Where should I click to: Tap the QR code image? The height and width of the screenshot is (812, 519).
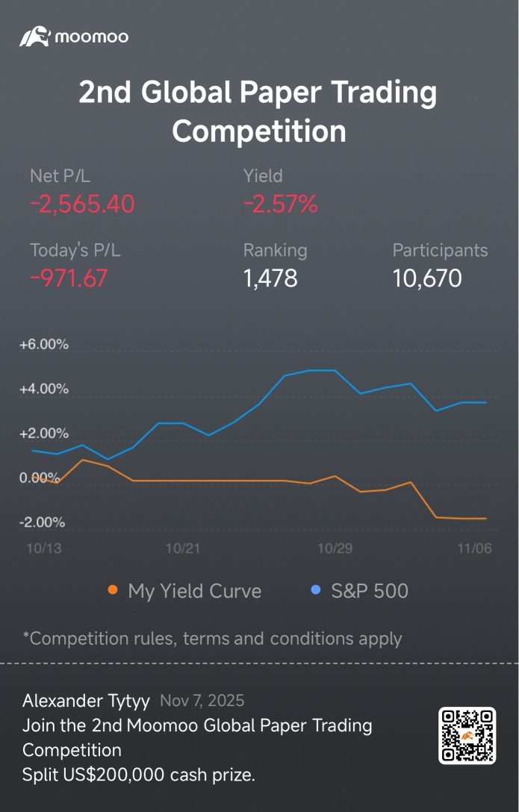[467, 736]
